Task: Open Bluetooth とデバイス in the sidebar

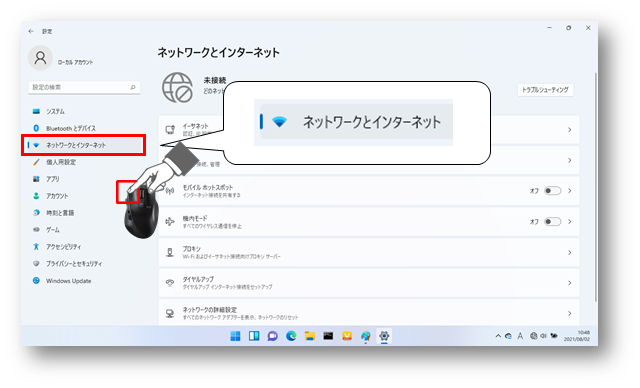Action: (65, 128)
